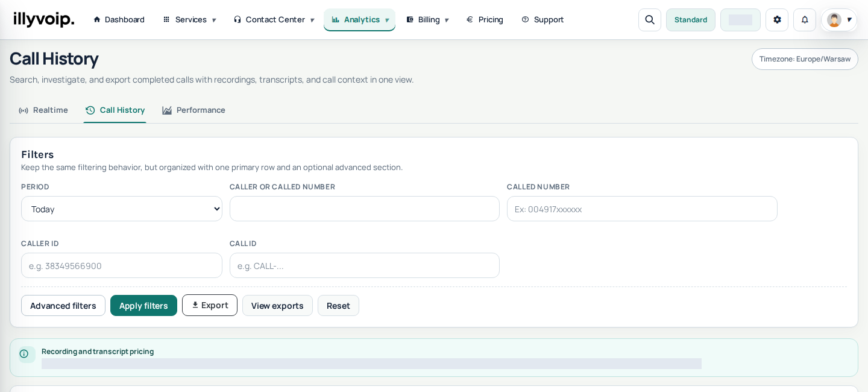Click the Timezone: Europe/Warsaw pill
Screen dimensions: 868x392
(x=805, y=59)
